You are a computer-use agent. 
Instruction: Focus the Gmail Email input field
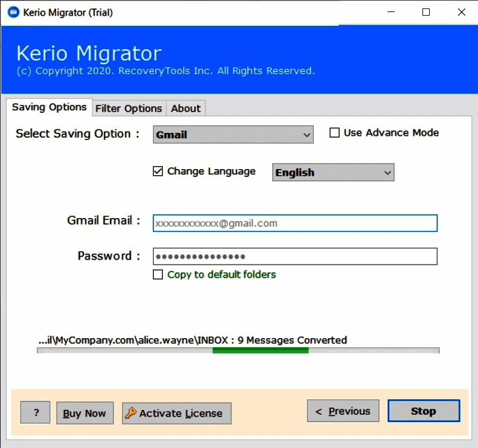(295, 223)
